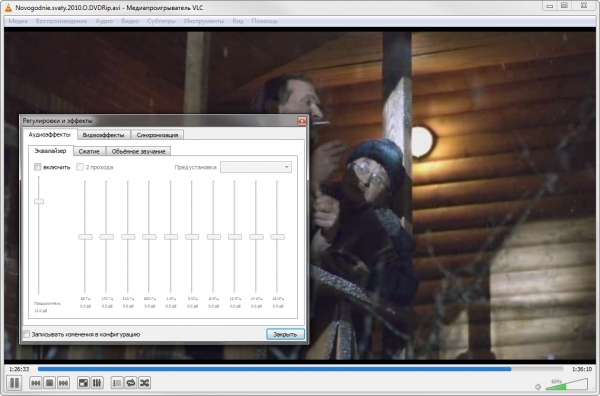The height and width of the screenshot is (396, 600).
Task: Minimize the VLC window
Action: click(x=549, y=6)
